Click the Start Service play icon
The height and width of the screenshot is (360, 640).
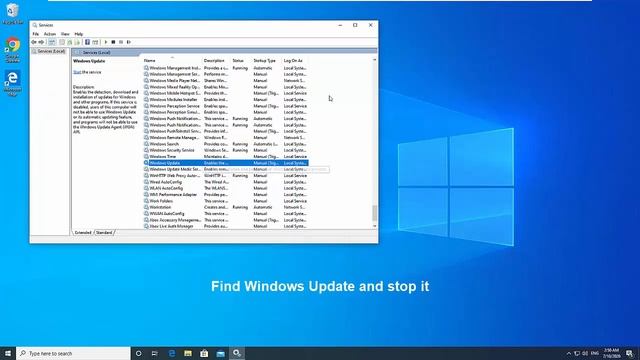pos(106,42)
